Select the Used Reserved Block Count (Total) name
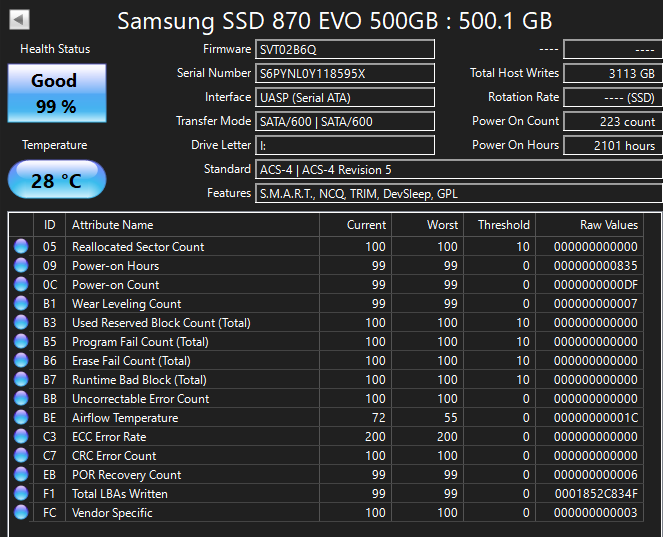The width and height of the screenshot is (663, 537). click(x=161, y=323)
